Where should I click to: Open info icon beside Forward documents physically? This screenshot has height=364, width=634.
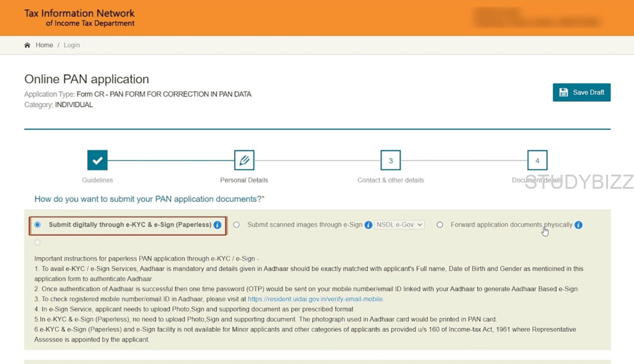pyautogui.click(x=578, y=225)
